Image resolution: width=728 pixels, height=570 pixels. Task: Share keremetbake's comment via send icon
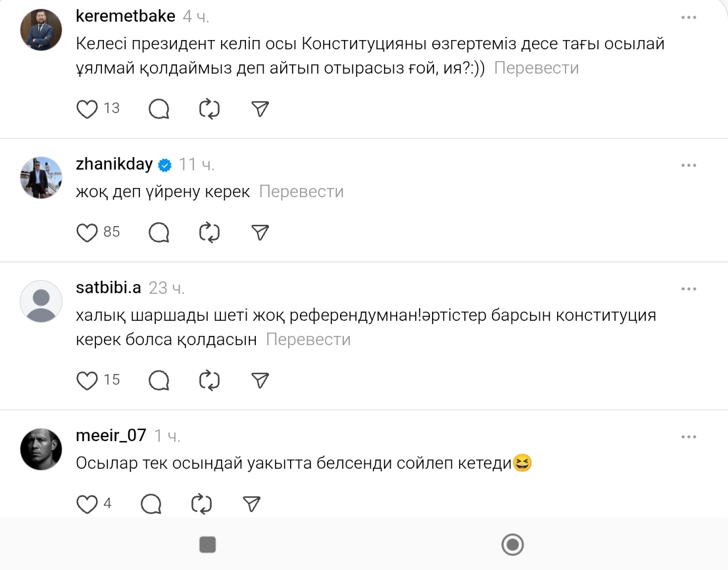[261, 109]
